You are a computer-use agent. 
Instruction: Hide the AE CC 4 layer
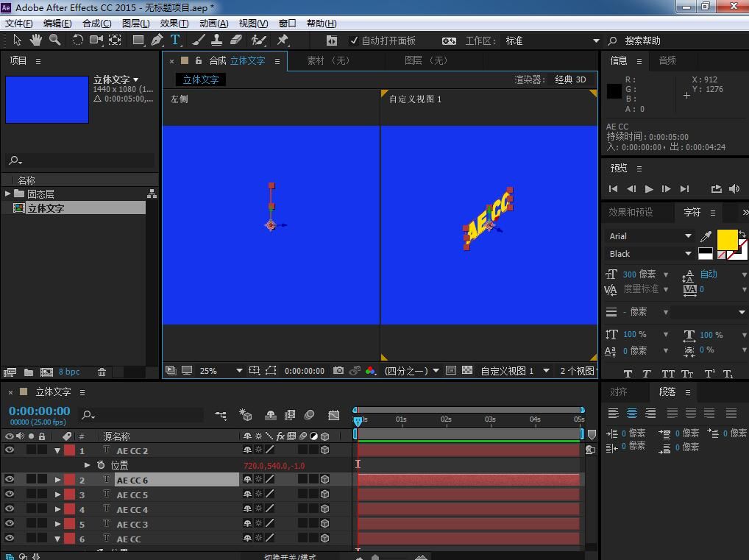9,509
